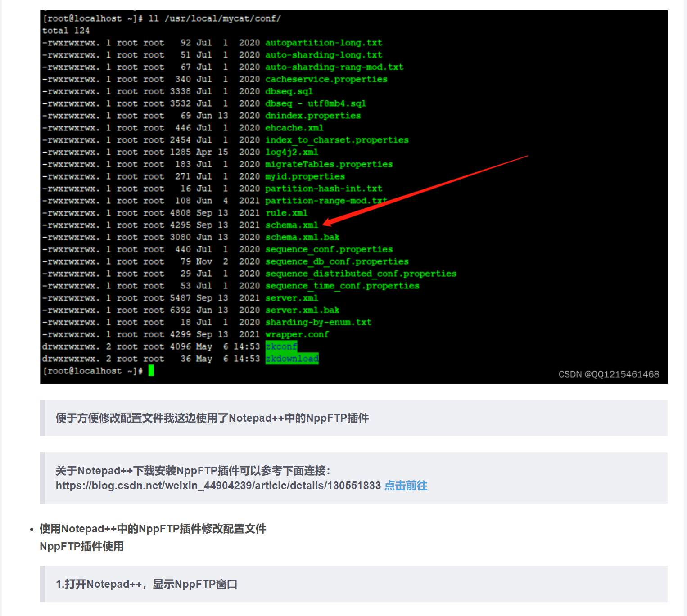Viewport: 687px width, 616px height.
Task: Click sequence_conf.properties file name
Action: pos(329,249)
